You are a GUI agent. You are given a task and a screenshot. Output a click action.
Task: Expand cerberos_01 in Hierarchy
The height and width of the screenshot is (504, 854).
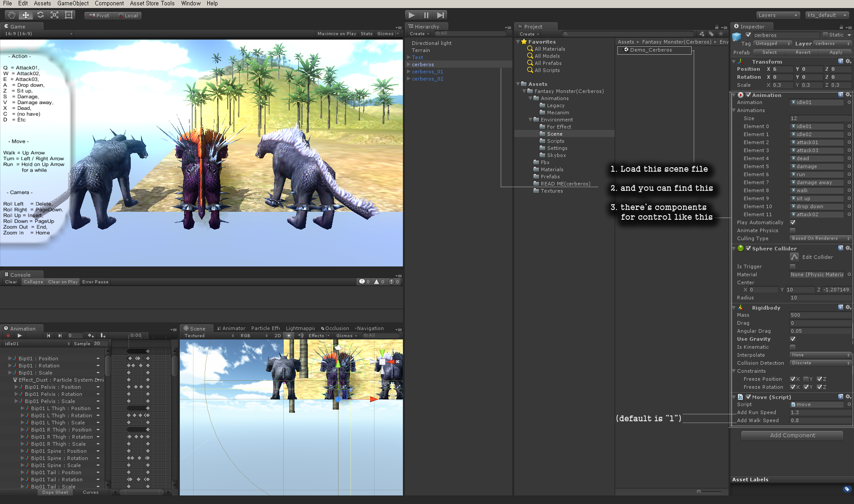408,72
